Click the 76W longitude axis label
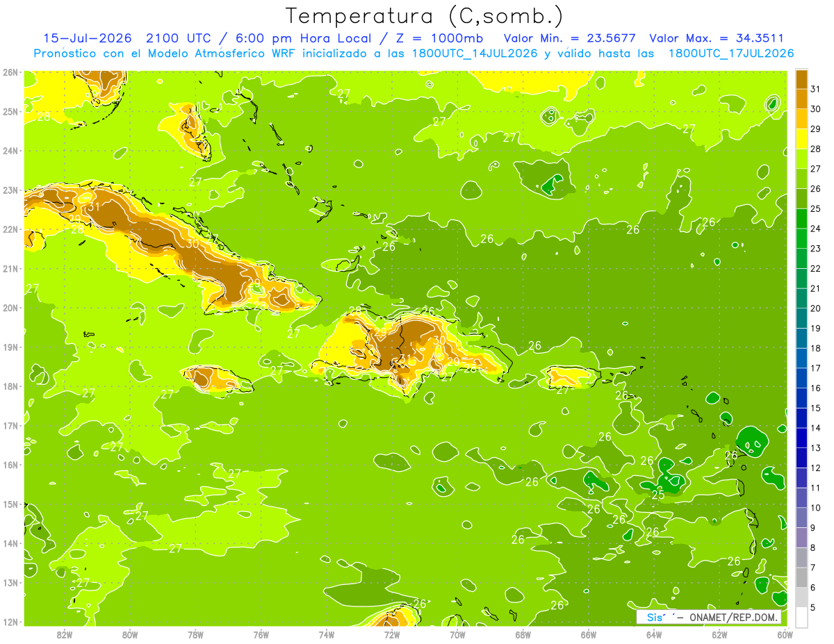The image size is (834, 644). coord(261,634)
